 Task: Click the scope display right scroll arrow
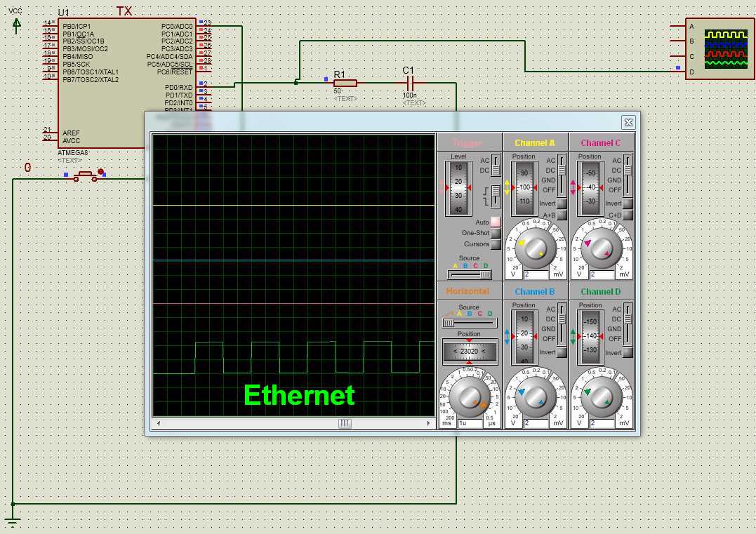[428, 424]
